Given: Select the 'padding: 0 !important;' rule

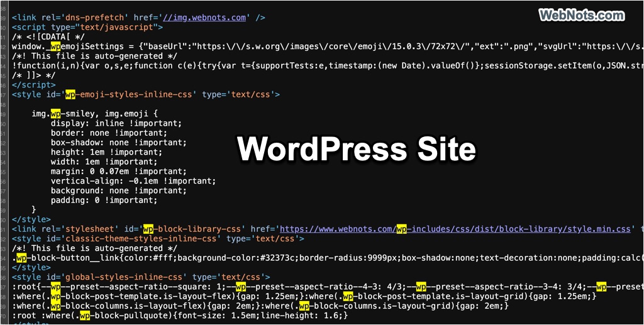Looking at the screenshot, I should coord(104,201).
